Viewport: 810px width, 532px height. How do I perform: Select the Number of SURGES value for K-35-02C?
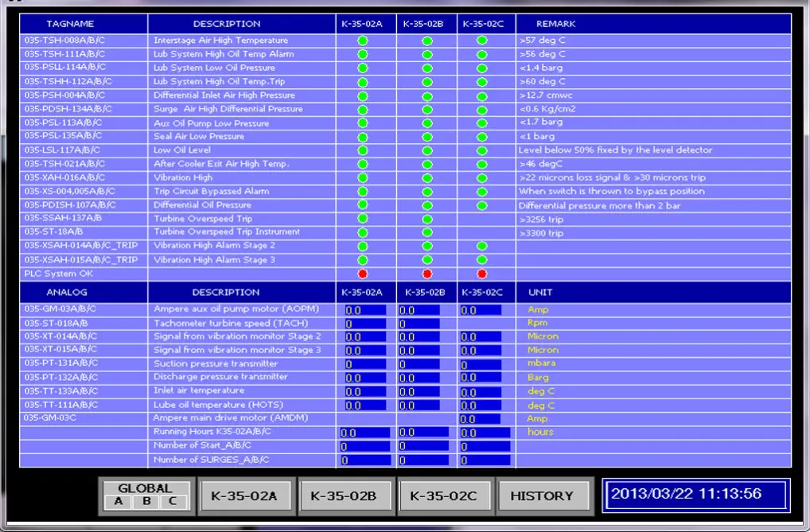pyautogui.click(x=485, y=460)
